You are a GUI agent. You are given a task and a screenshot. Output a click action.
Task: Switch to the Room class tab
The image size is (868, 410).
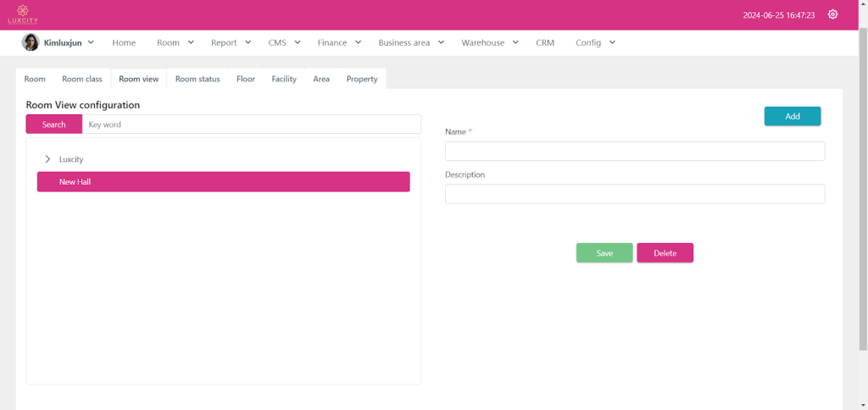click(82, 79)
